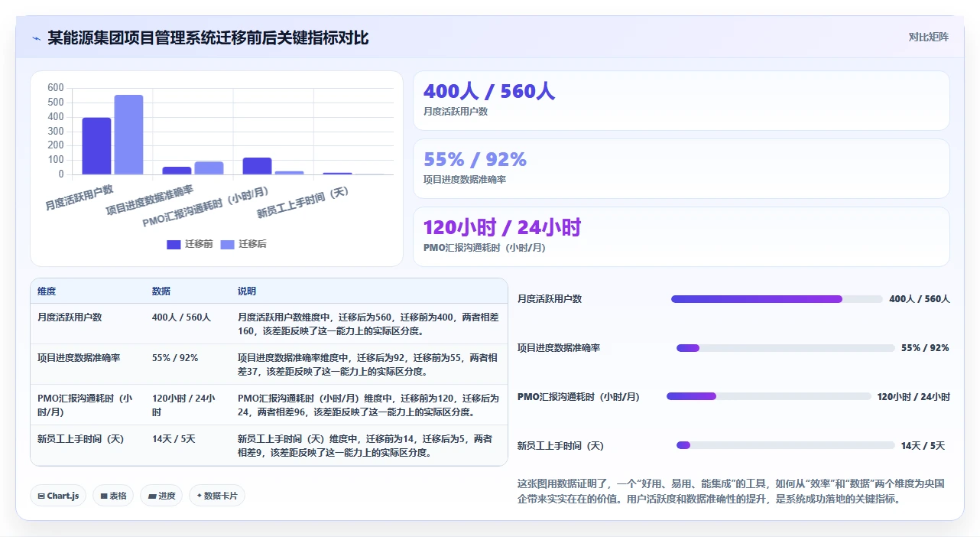Toggle the 迁移后 legend entry
This screenshot has height=537, width=980.
[243, 244]
